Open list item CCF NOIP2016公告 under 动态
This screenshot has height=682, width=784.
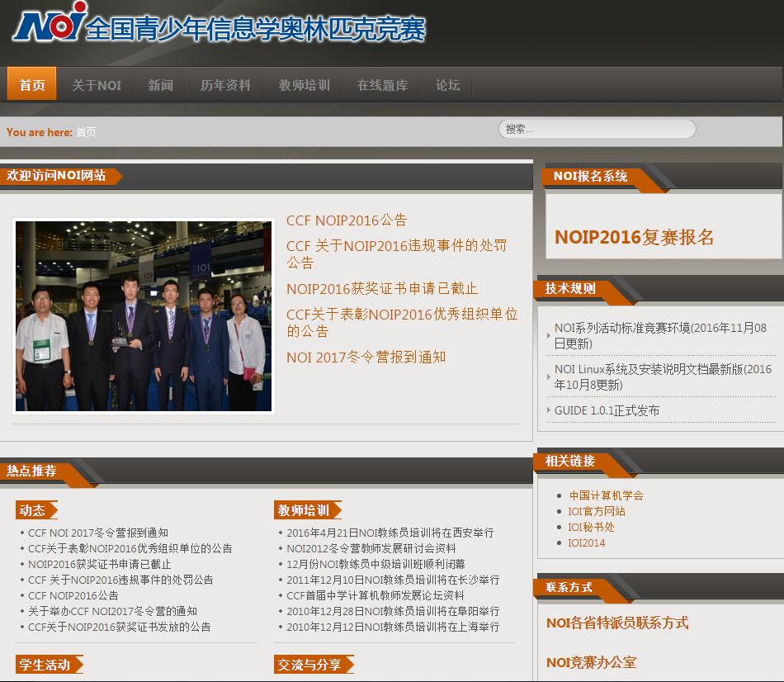73,595
